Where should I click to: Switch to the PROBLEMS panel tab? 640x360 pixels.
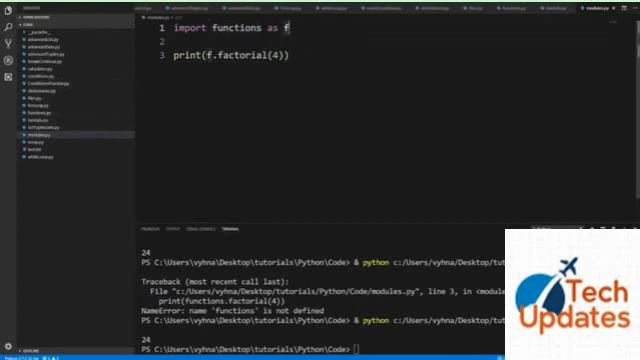(x=150, y=229)
